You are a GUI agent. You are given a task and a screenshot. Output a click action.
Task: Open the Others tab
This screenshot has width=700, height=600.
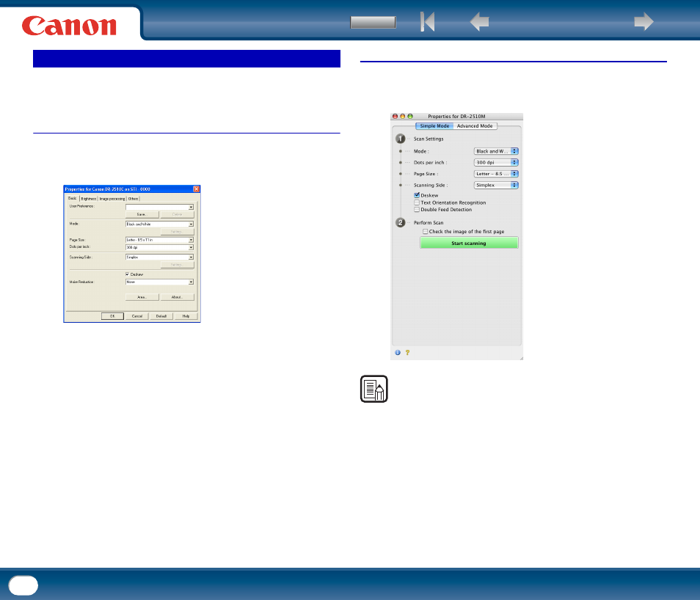click(x=133, y=199)
